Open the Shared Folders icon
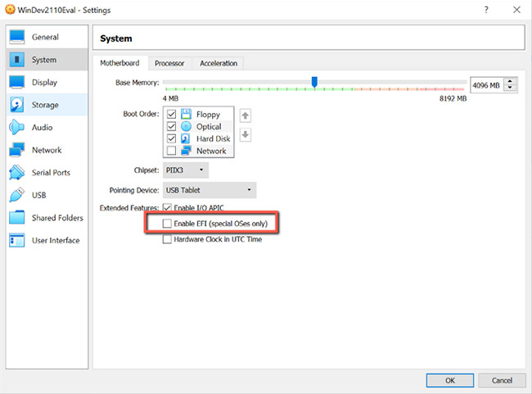The width and height of the screenshot is (532, 394). (x=16, y=217)
